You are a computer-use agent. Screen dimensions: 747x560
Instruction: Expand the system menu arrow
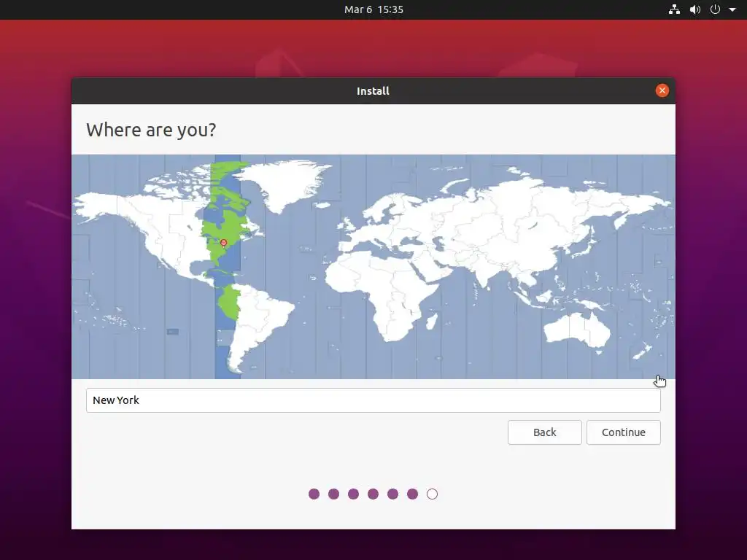[732, 9]
